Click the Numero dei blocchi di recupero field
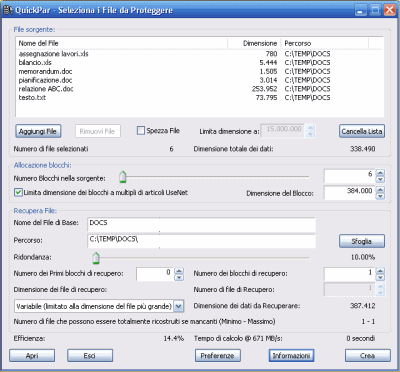Image resolution: width=400 pixels, height=372 pixels. click(350, 274)
